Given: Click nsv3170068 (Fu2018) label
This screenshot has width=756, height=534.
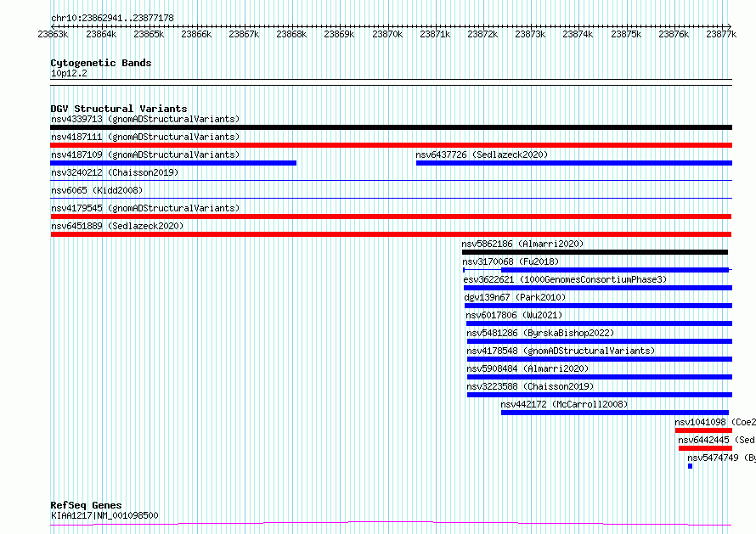Looking at the screenshot, I should (x=511, y=261).
